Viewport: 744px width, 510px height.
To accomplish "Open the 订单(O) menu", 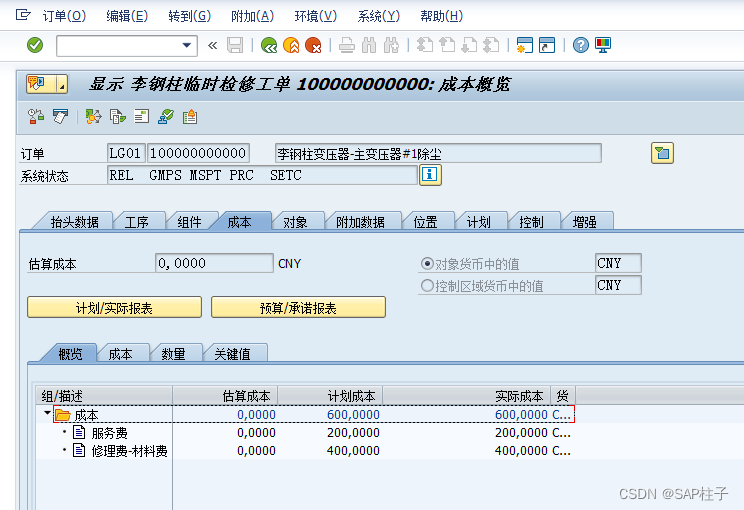I will coord(64,17).
